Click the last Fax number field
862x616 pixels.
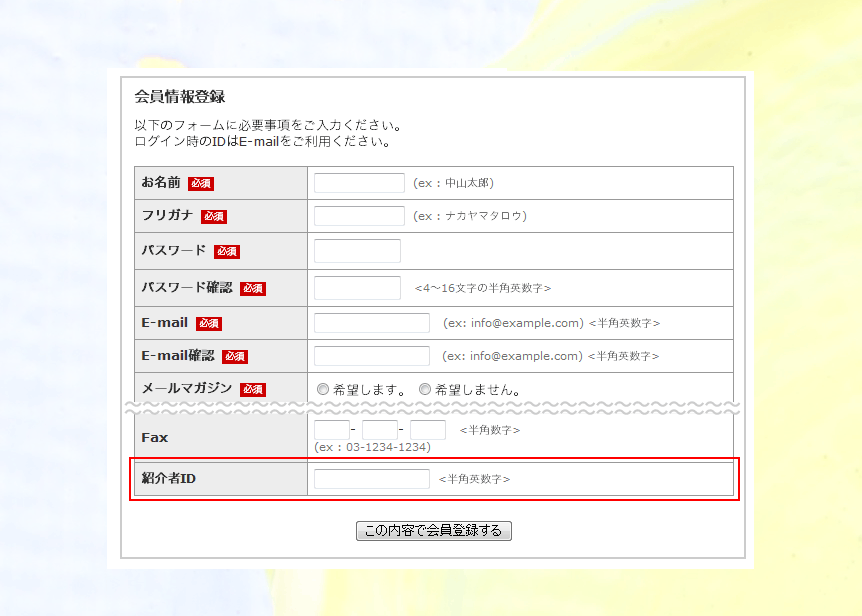point(428,430)
